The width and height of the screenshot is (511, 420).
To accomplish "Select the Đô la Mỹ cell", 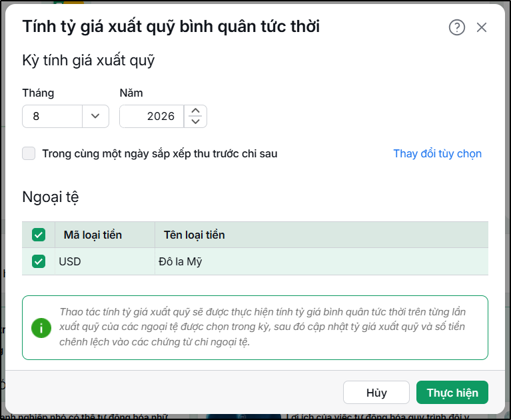I will click(321, 261).
